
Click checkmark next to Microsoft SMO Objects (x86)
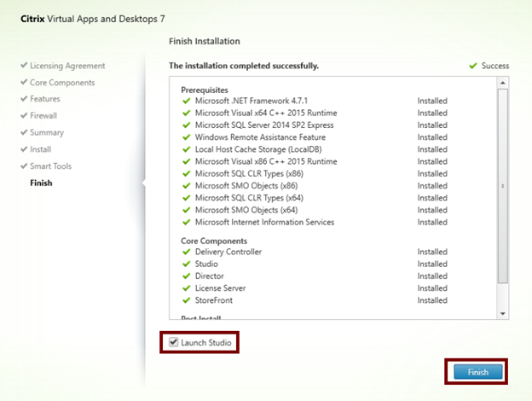[x=186, y=186]
